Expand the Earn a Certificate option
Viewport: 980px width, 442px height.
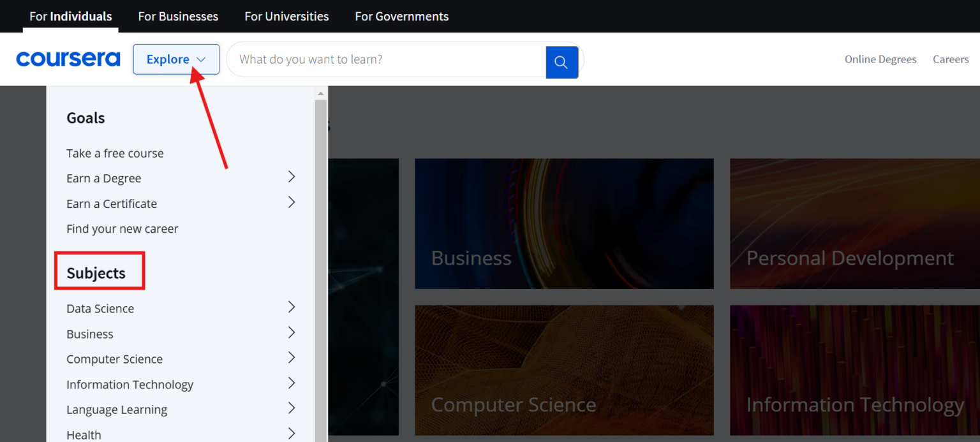click(292, 202)
